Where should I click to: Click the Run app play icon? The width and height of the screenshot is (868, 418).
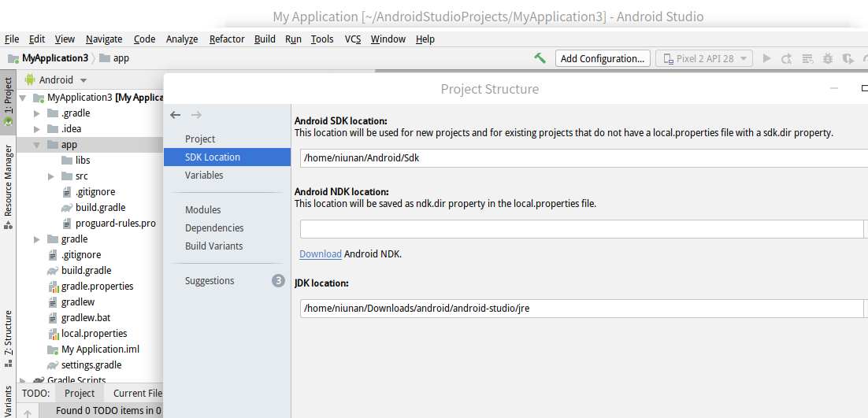766,58
